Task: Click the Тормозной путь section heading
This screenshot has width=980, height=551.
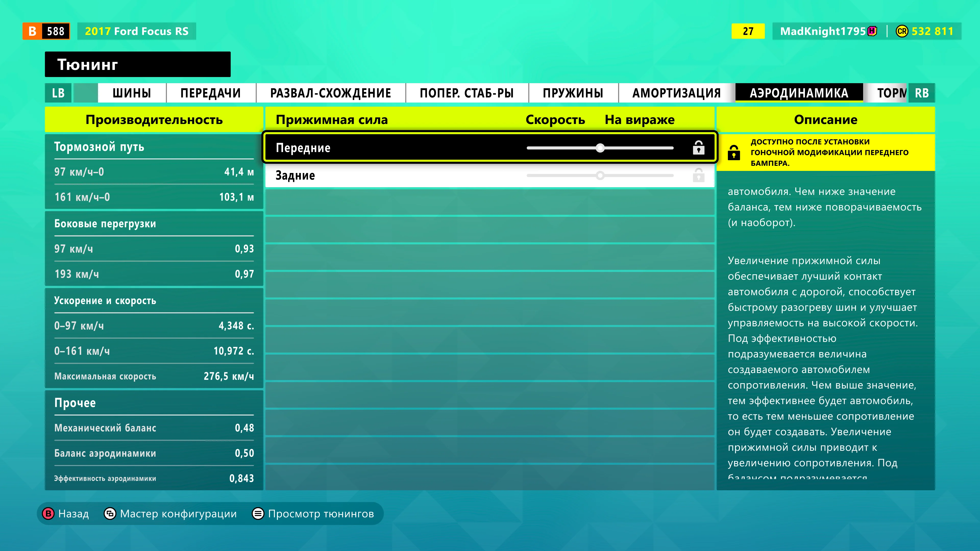Action: [99, 146]
